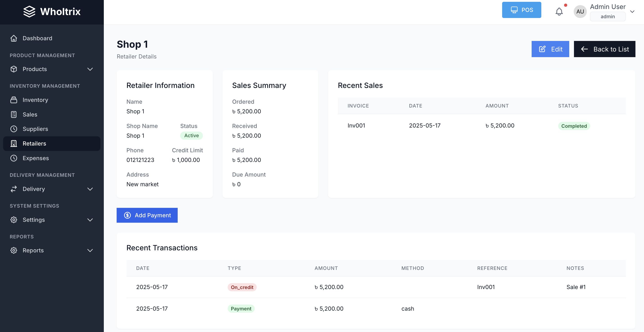Expand the Products submenu chevron
The height and width of the screenshot is (332, 644).
(x=90, y=69)
